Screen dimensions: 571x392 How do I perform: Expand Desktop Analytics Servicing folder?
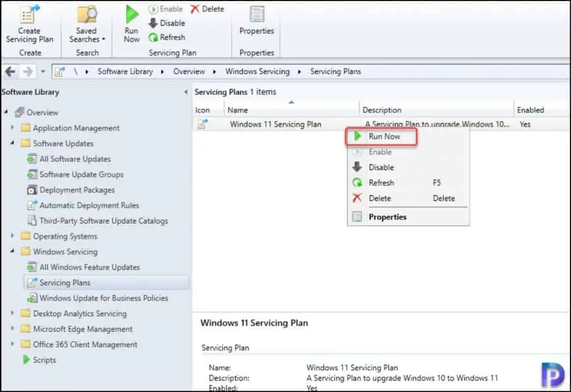click(x=12, y=313)
